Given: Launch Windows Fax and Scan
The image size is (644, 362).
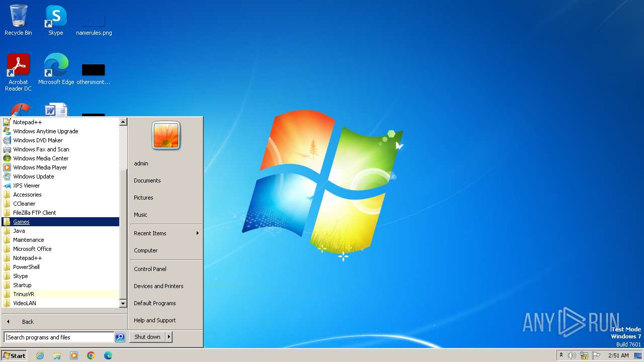Looking at the screenshot, I should click(x=60, y=149).
